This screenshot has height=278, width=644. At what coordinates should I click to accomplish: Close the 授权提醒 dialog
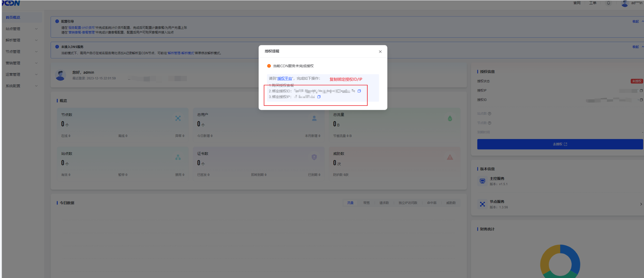pos(380,52)
